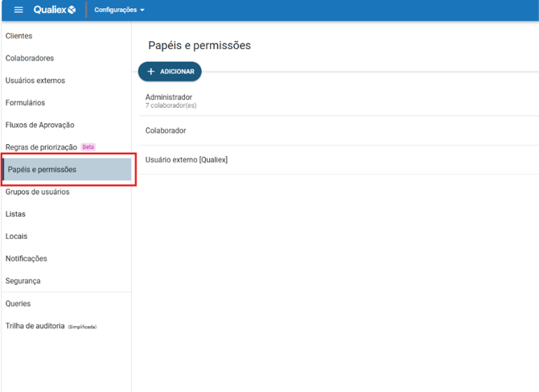Open the hamburger navigation menu
The height and width of the screenshot is (392, 539).
(19, 10)
